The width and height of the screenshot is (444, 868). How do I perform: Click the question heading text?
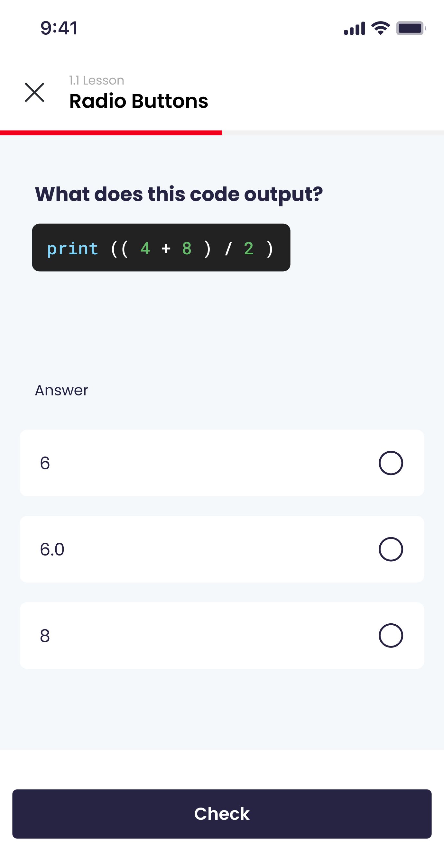pyautogui.click(x=179, y=195)
